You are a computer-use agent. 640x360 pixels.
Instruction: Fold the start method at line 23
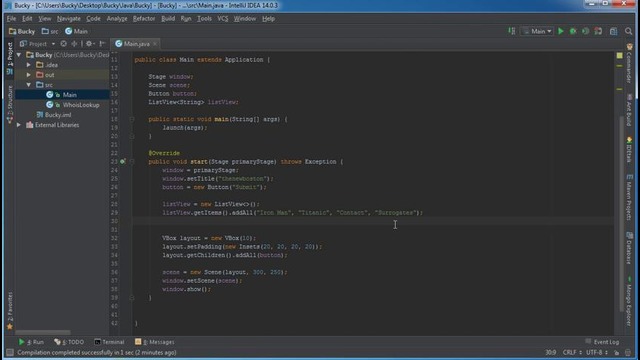[x=132, y=162]
